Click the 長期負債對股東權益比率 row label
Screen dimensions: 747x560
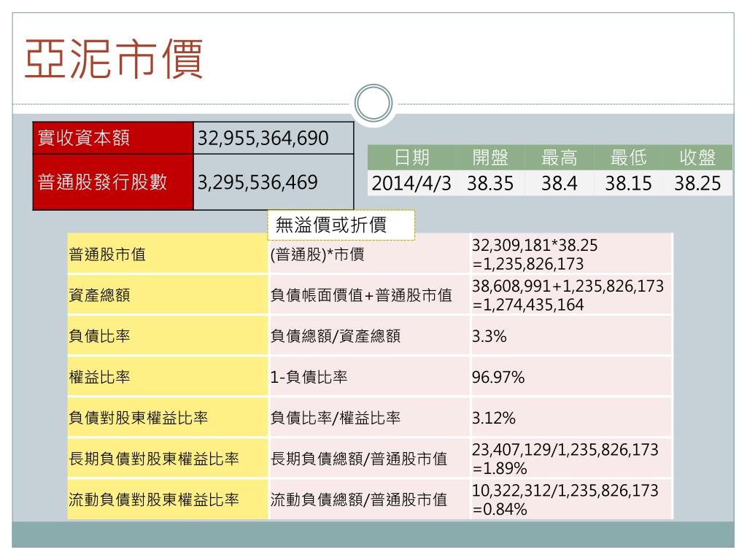click(x=168, y=459)
